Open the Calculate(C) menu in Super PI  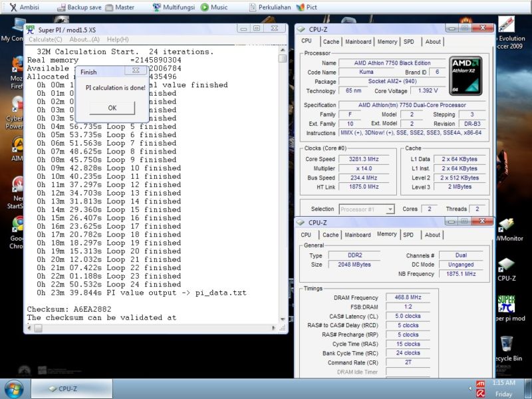(45, 39)
